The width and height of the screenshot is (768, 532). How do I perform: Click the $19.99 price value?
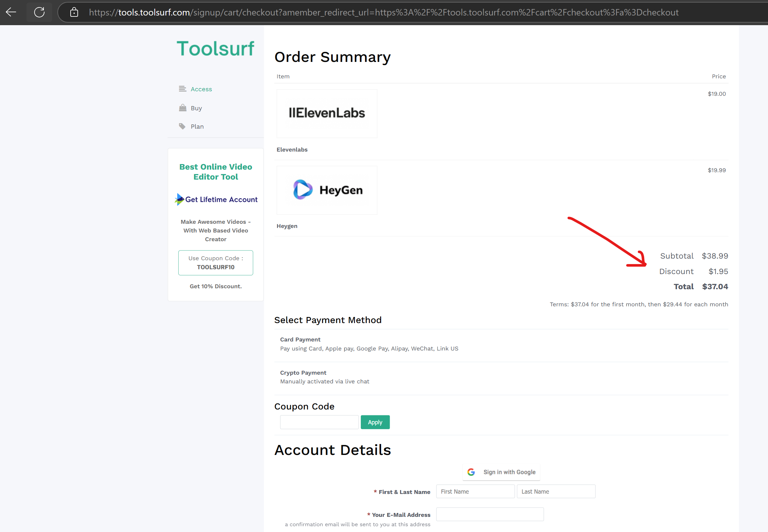tap(717, 170)
